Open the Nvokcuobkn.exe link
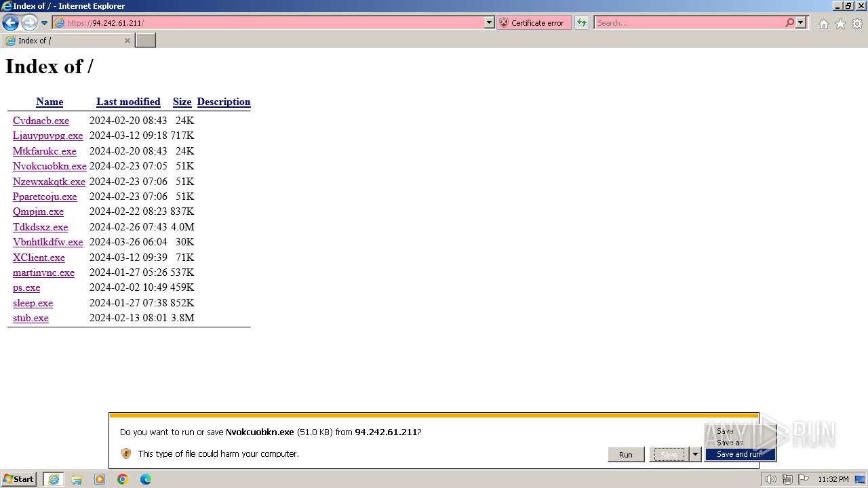868x488 pixels. [50, 166]
